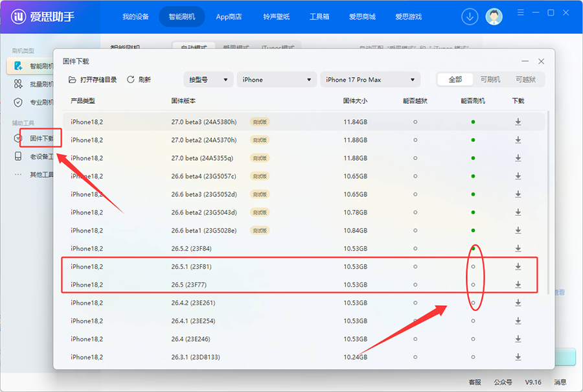Click the folder icon for 打开存储目录
Viewport: 583px width, 392px height.
[72, 80]
